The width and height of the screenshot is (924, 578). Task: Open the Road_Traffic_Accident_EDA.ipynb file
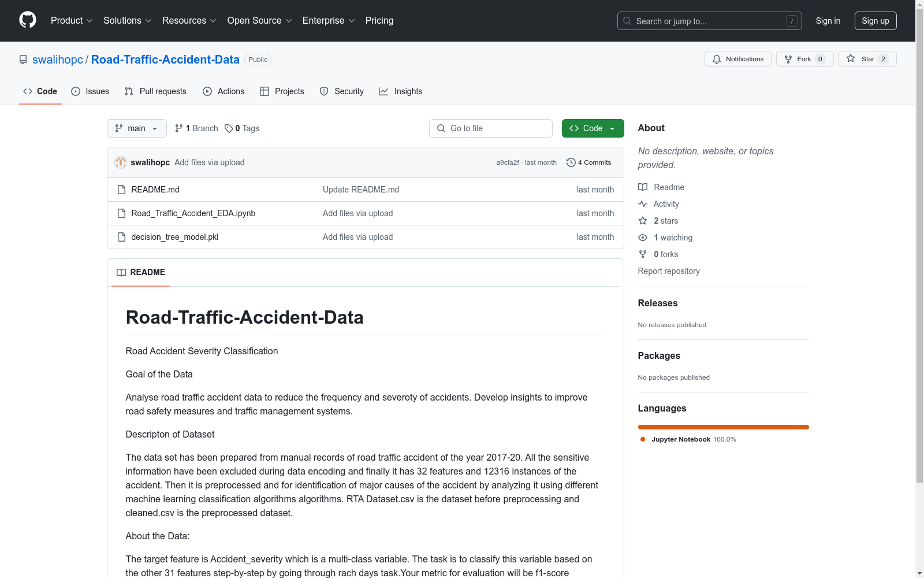(193, 213)
